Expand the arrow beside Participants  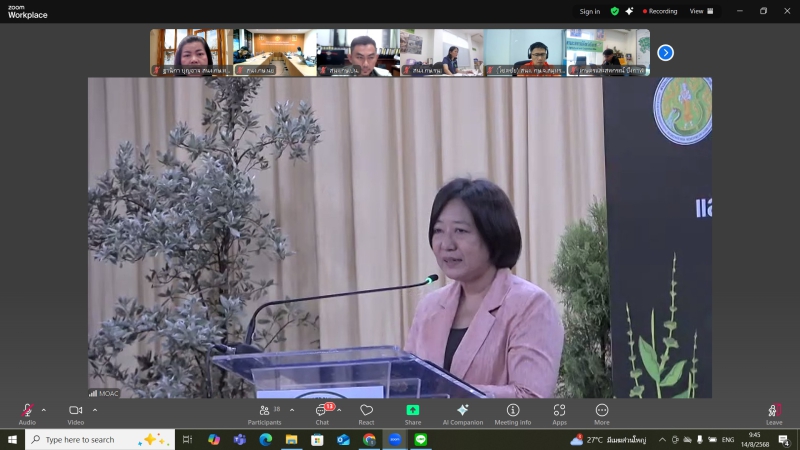[292, 410]
